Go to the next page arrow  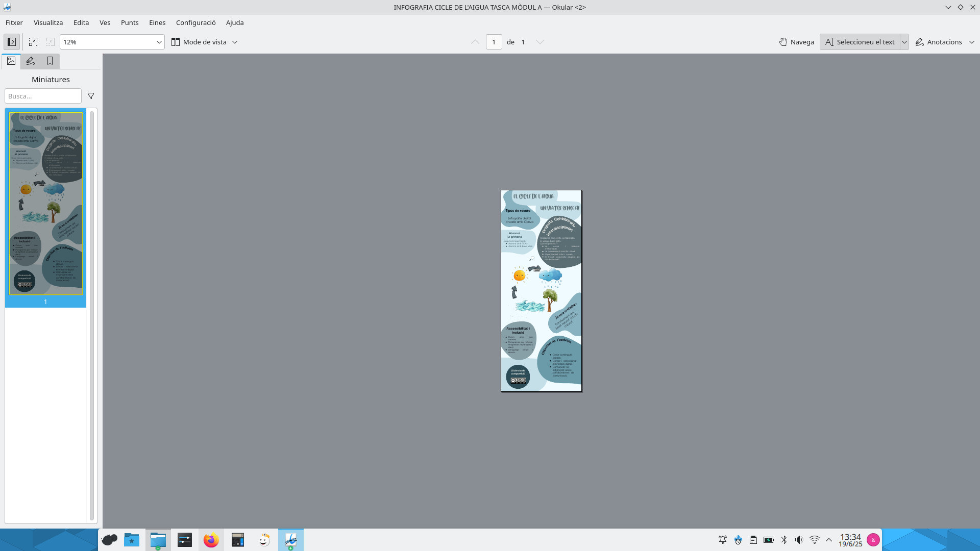point(540,42)
